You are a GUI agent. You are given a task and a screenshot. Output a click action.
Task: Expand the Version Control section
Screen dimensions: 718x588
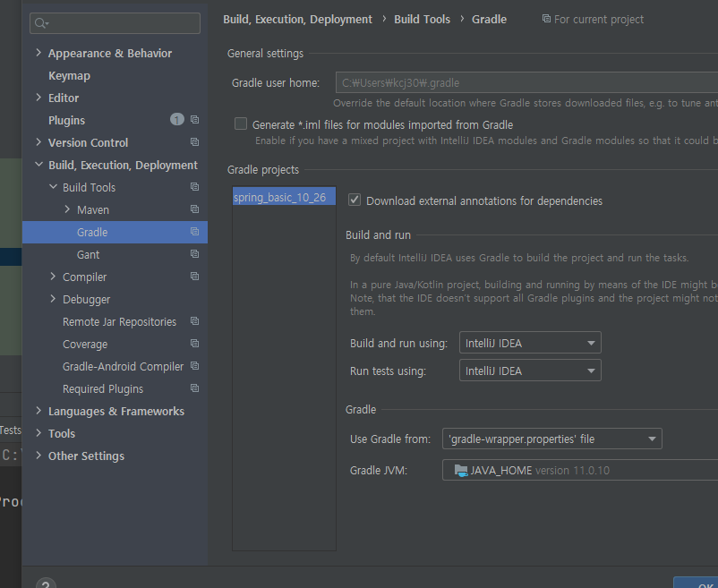38,142
